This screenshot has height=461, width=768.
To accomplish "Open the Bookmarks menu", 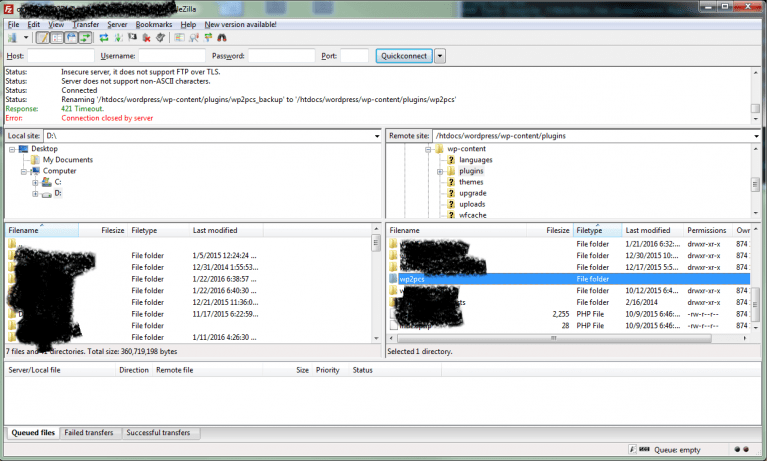I will pos(153,23).
